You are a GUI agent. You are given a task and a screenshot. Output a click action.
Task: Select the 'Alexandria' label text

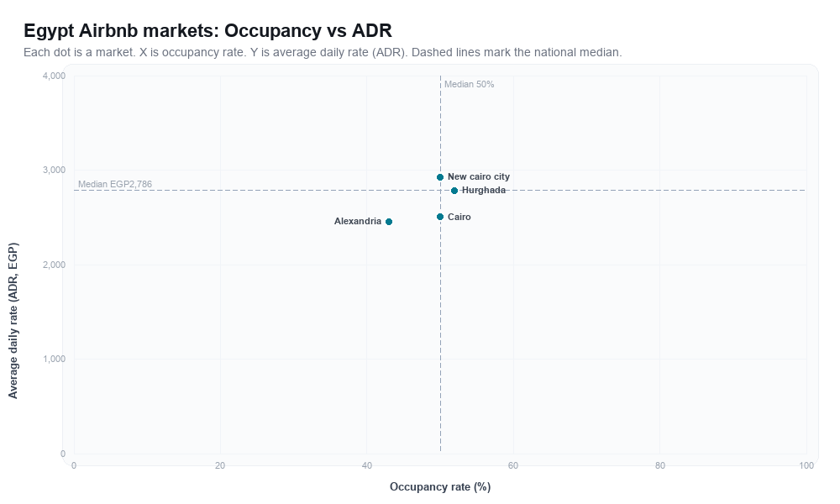(x=357, y=221)
